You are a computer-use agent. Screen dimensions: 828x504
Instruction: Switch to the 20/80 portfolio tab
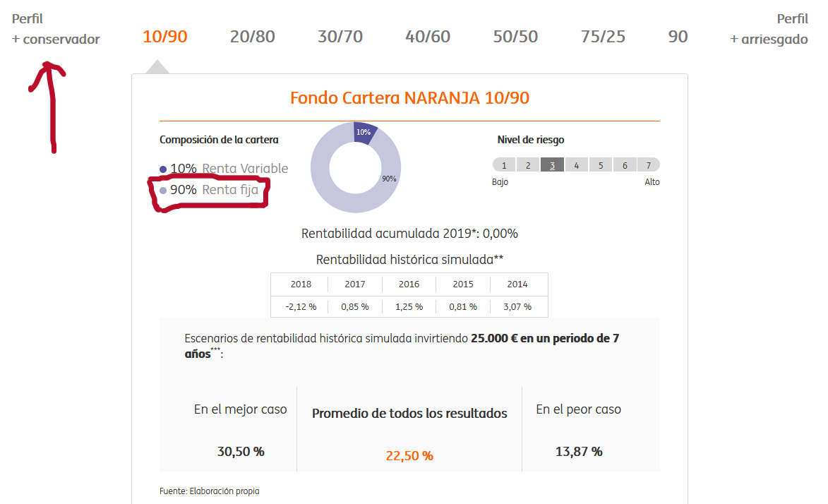pos(253,37)
